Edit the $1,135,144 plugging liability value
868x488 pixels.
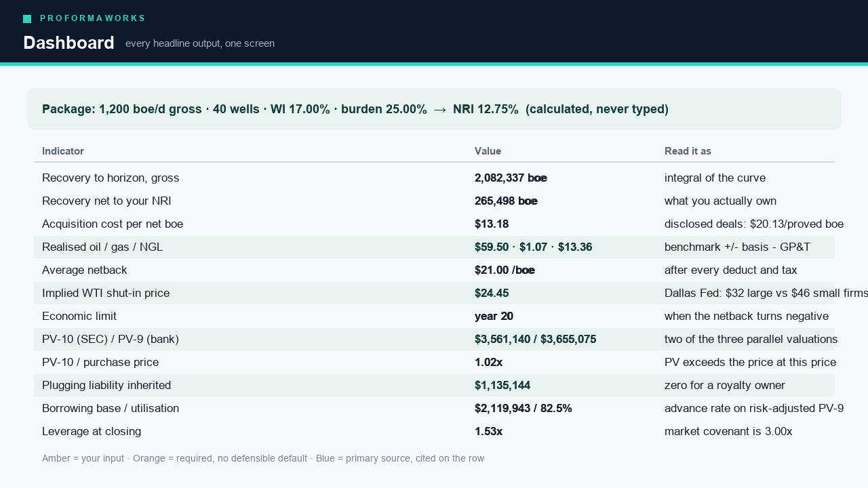502,385
